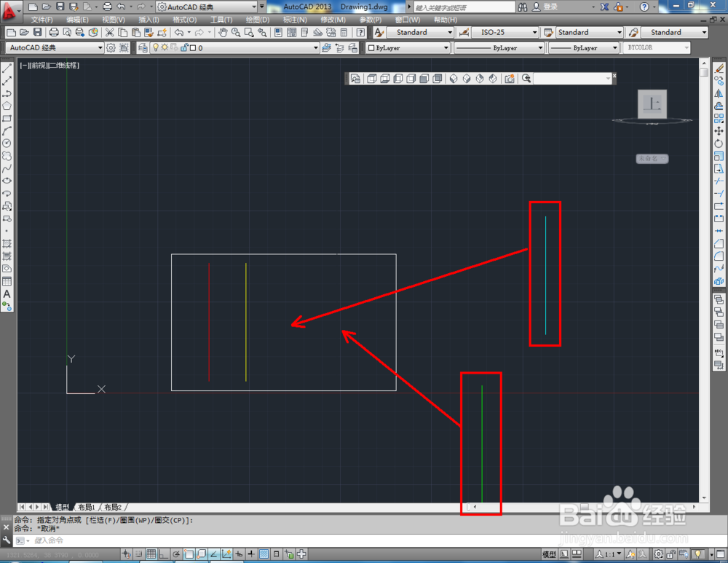Click the 上 face of the ViewCube

pyautogui.click(x=652, y=103)
